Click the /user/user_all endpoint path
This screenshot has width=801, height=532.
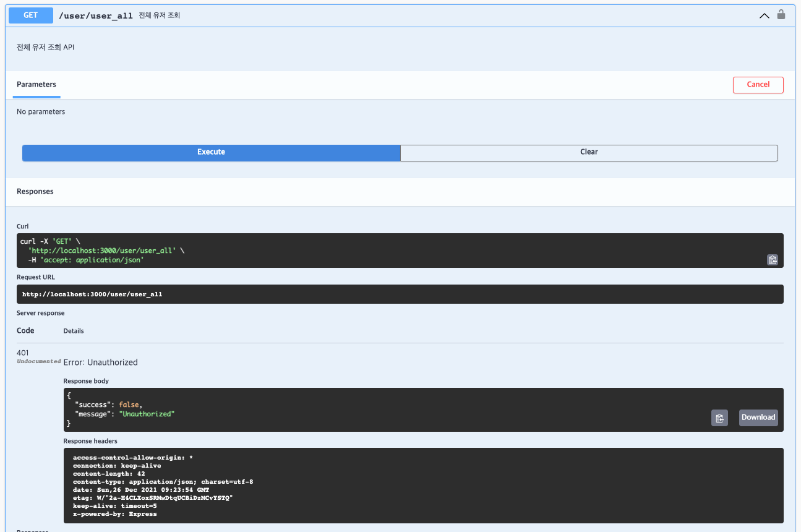[x=96, y=16]
